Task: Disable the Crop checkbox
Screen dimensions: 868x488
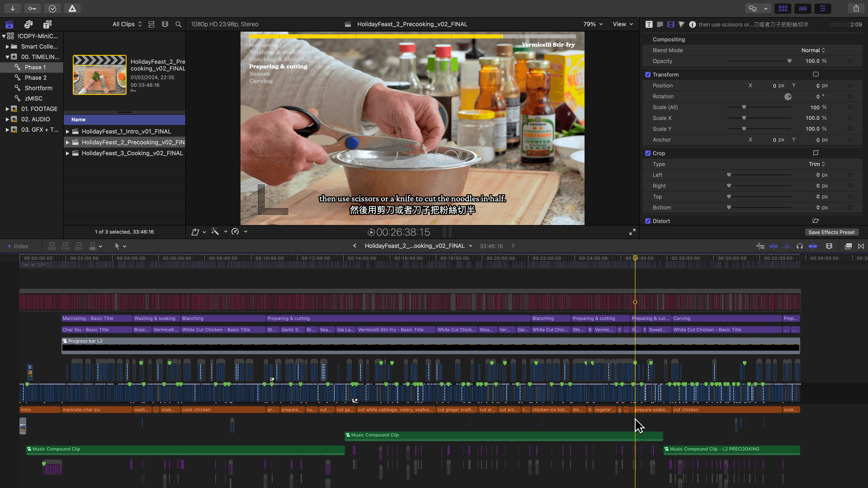Action: point(648,153)
